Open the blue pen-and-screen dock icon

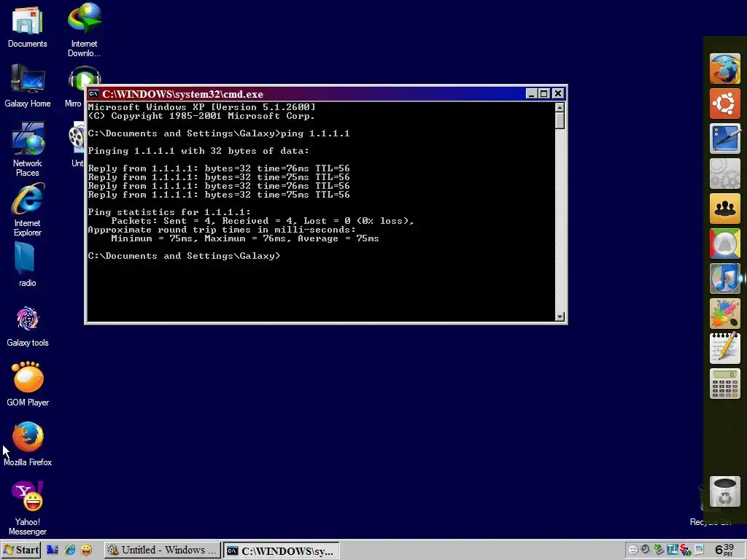click(x=724, y=138)
